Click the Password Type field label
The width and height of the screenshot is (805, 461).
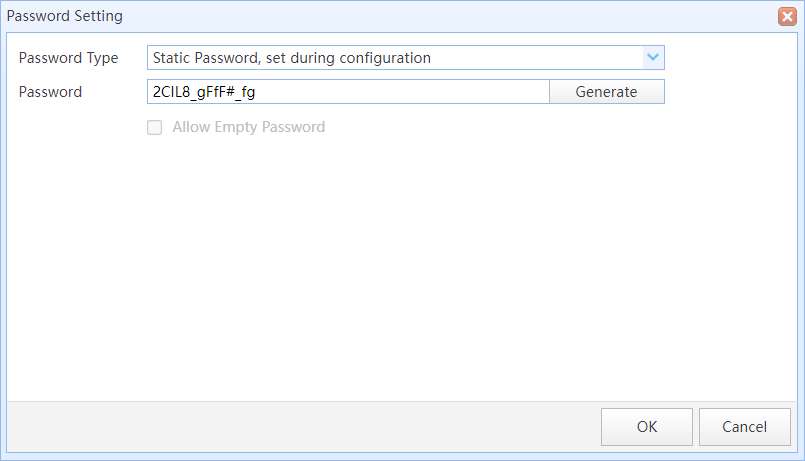[x=68, y=58]
